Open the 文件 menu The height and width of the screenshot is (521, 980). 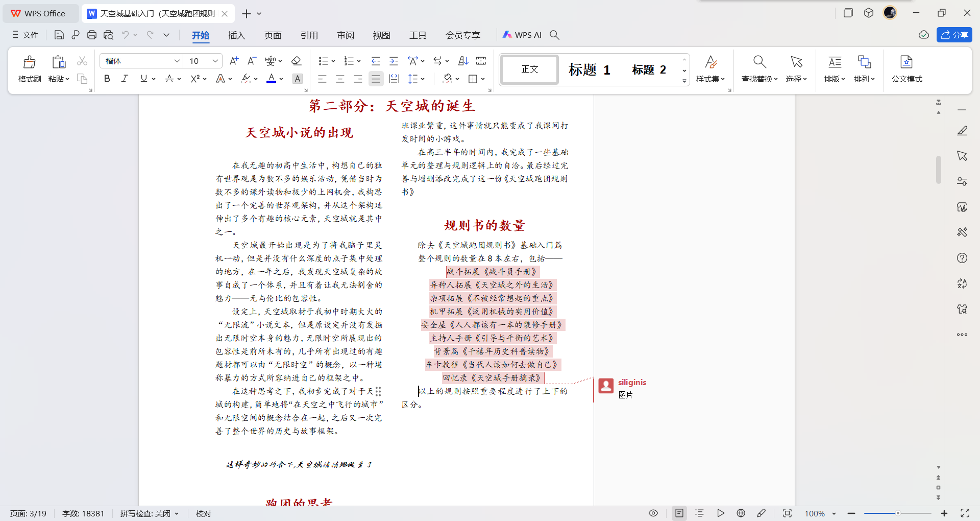click(x=26, y=35)
